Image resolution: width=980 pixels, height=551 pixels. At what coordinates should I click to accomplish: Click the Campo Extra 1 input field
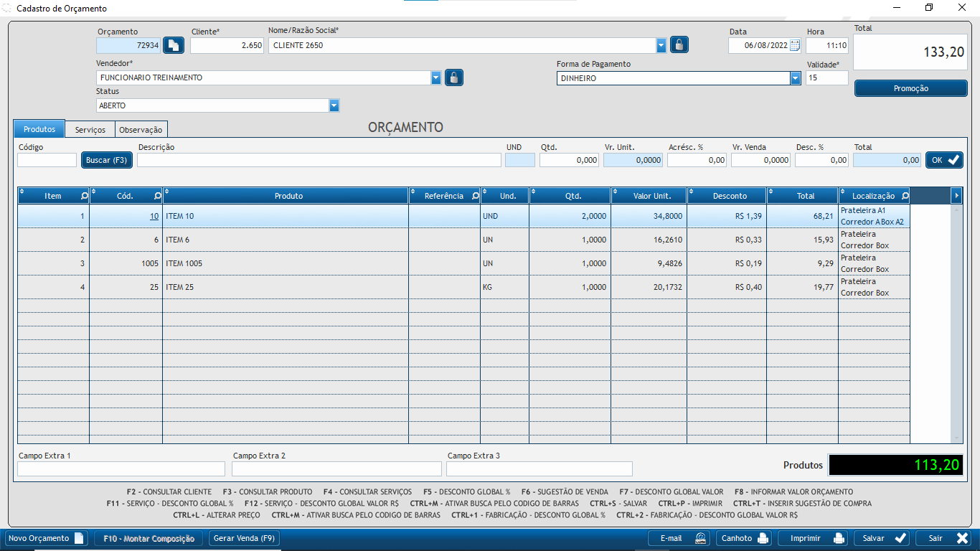(121, 469)
